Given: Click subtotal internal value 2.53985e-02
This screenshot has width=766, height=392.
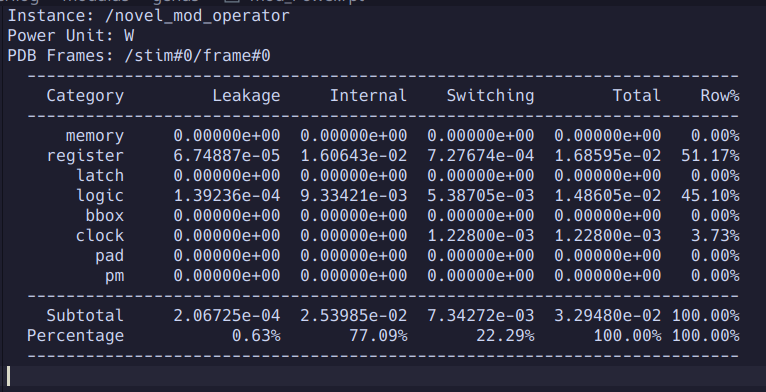Looking at the screenshot, I should (354, 316).
